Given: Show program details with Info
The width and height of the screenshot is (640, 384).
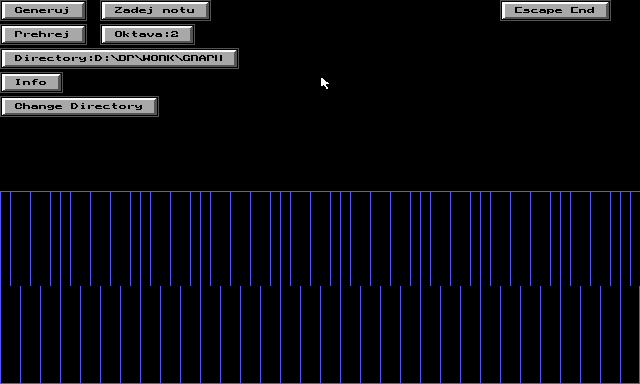Looking at the screenshot, I should (x=31, y=82).
